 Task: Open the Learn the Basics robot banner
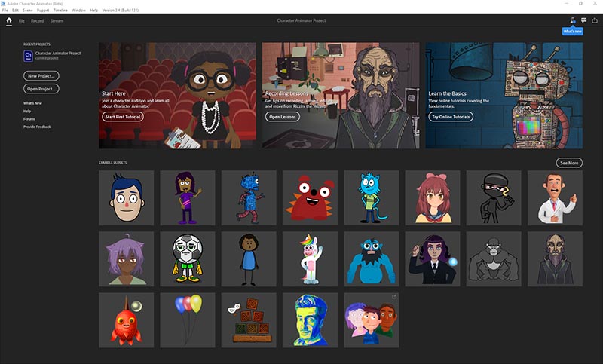(x=504, y=95)
